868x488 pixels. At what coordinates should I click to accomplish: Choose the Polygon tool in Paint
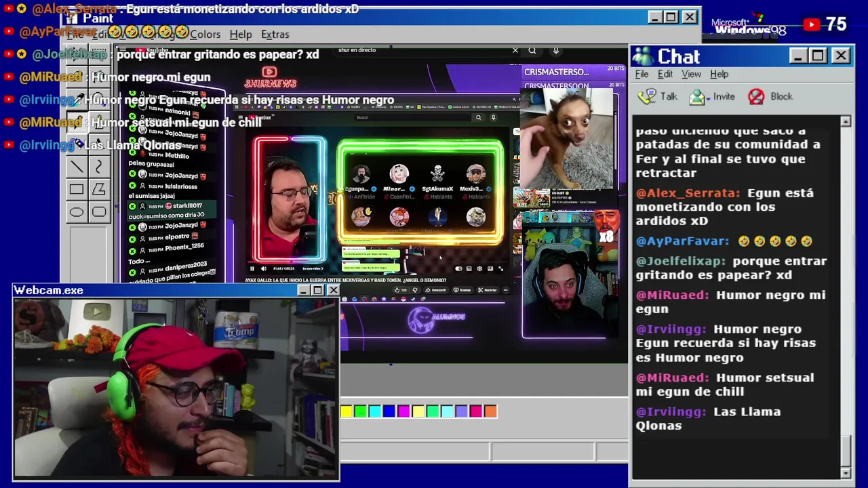[x=99, y=190]
